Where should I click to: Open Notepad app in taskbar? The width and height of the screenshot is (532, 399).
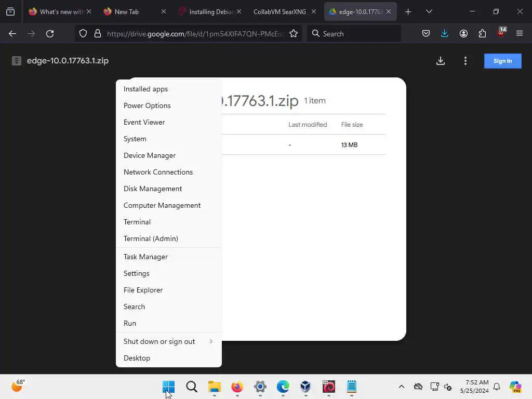[352, 387]
